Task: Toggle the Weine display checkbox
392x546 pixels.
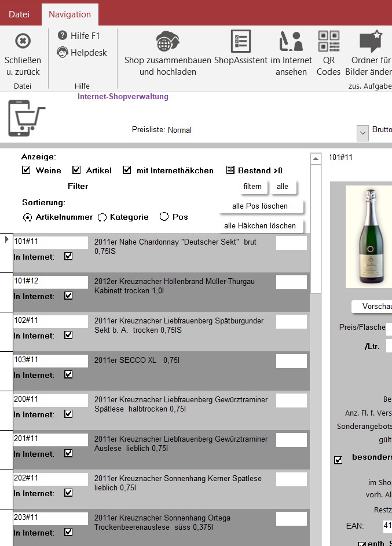Action: (26, 170)
